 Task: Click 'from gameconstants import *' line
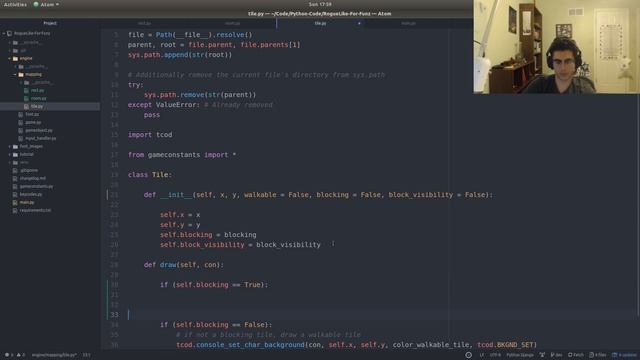point(182,155)
